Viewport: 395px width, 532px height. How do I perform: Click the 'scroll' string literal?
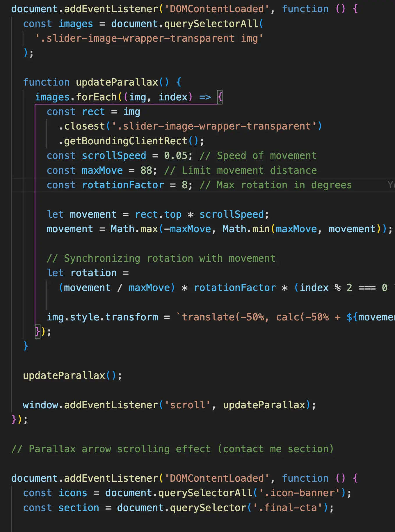[x=188, y=405]
